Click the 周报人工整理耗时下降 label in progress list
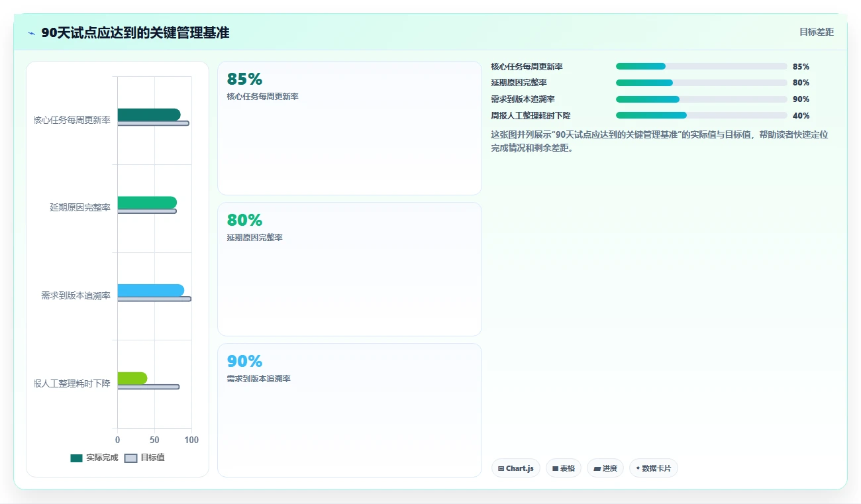 tap(531, 116)
